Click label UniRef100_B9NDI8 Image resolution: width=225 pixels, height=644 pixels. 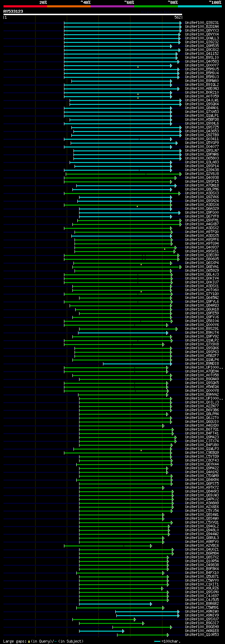pos(202,364)
